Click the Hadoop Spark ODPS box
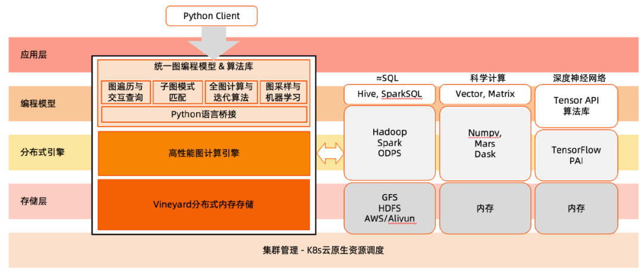 pos(389,143)
